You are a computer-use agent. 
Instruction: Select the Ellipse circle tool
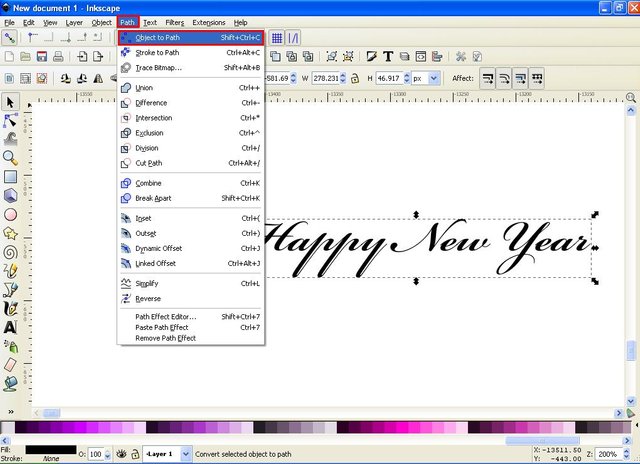coord(10,215)
